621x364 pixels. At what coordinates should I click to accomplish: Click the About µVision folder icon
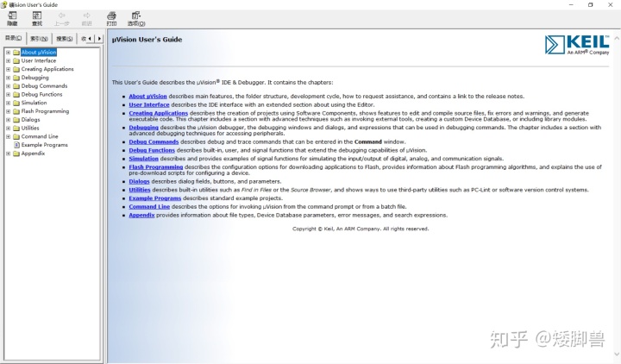pos(16,53)
